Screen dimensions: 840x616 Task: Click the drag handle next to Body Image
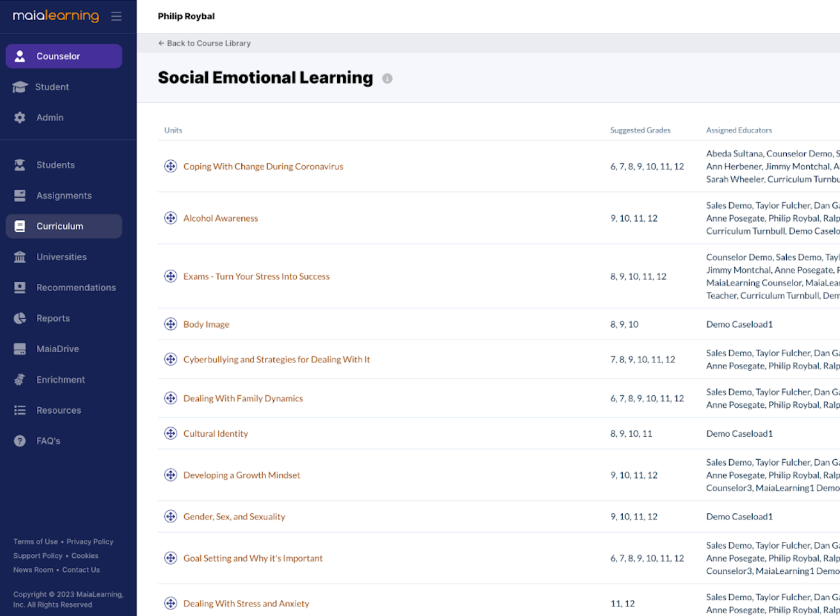click(x=170, y=324)
